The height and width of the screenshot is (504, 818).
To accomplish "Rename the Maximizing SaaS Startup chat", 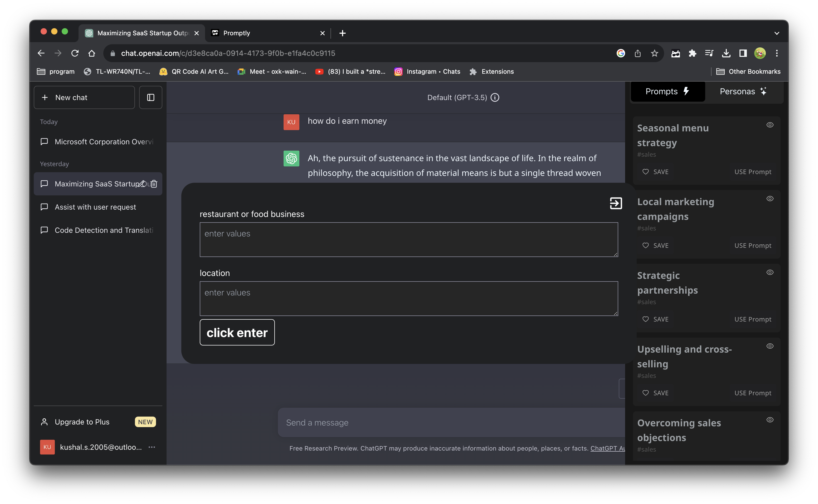I will 142,184.
